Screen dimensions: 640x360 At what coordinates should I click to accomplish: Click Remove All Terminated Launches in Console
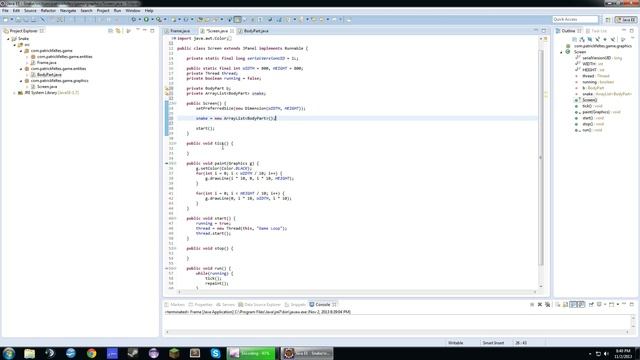click(547, 304)
